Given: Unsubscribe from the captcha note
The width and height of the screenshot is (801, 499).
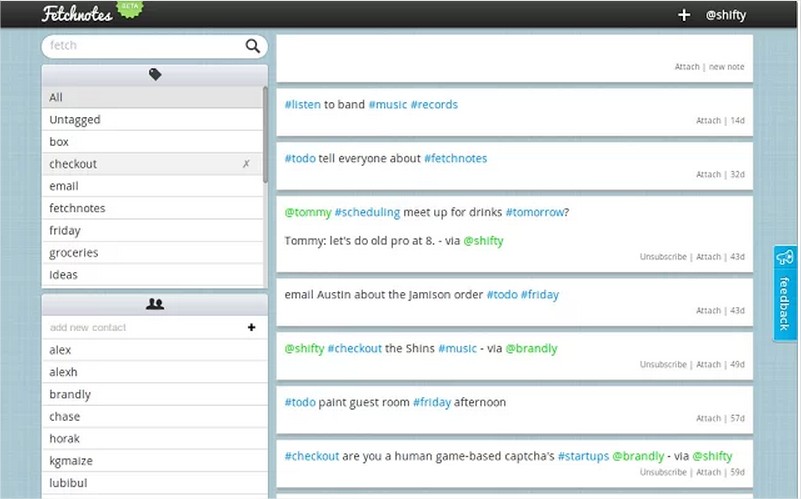Looking at the screenshot, I should (x=663, y=472).
